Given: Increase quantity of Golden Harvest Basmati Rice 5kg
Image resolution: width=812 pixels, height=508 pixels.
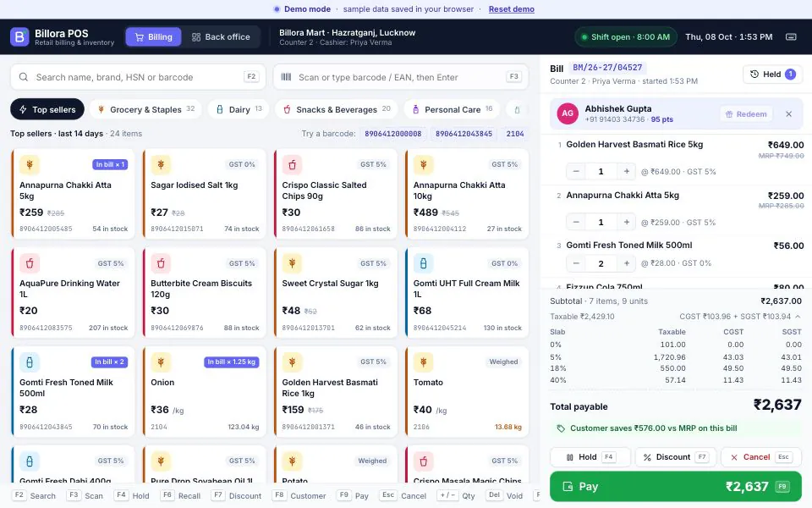Looking at the screenshot, I should click(626, 171).
